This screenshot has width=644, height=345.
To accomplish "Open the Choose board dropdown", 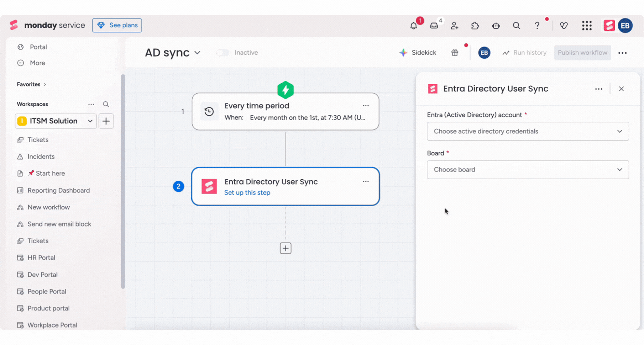I will (528, 170).
